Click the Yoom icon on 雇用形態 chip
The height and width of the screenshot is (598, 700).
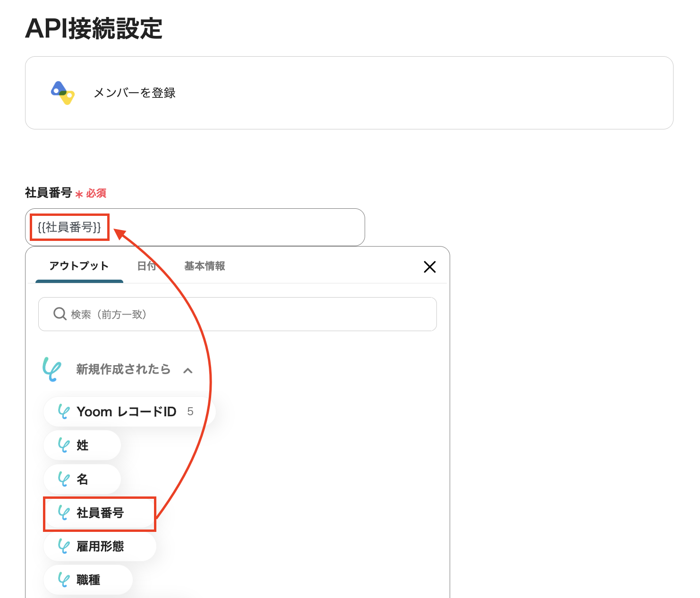pyautogui.click(x=64, y=546)
